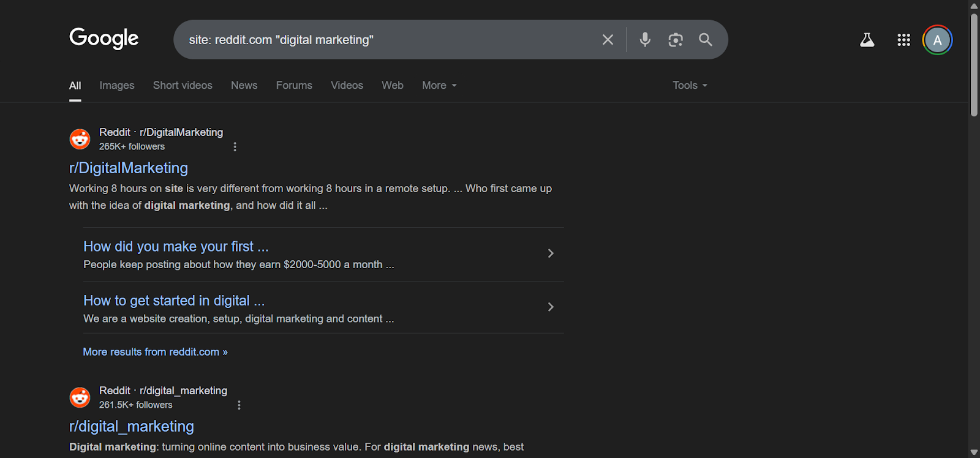Screen dimensions: 980x458
Task: Click 'Reddit · r/digital_marketing' source text
Action: point(163,391)
